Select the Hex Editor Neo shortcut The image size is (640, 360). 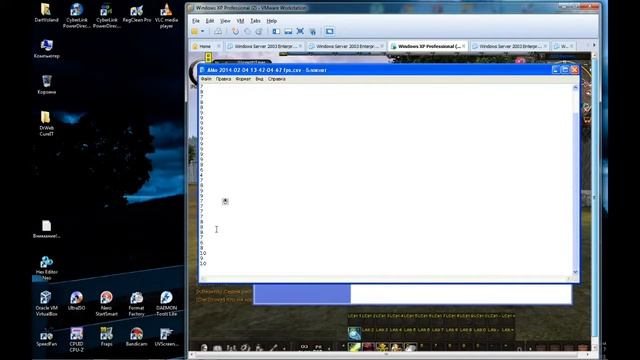pyautogui.click(x=47, y=268)
